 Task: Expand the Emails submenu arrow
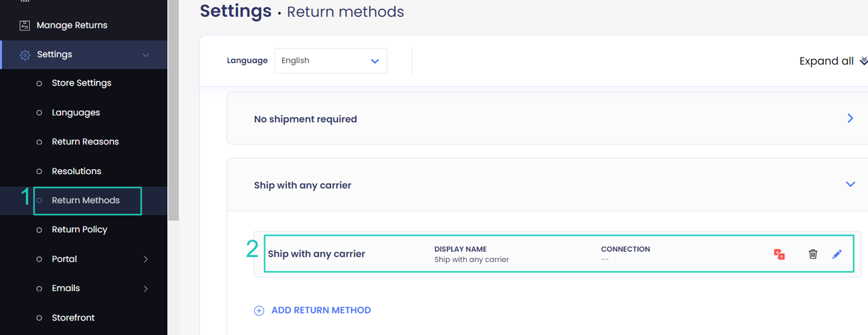pos(146,288)
